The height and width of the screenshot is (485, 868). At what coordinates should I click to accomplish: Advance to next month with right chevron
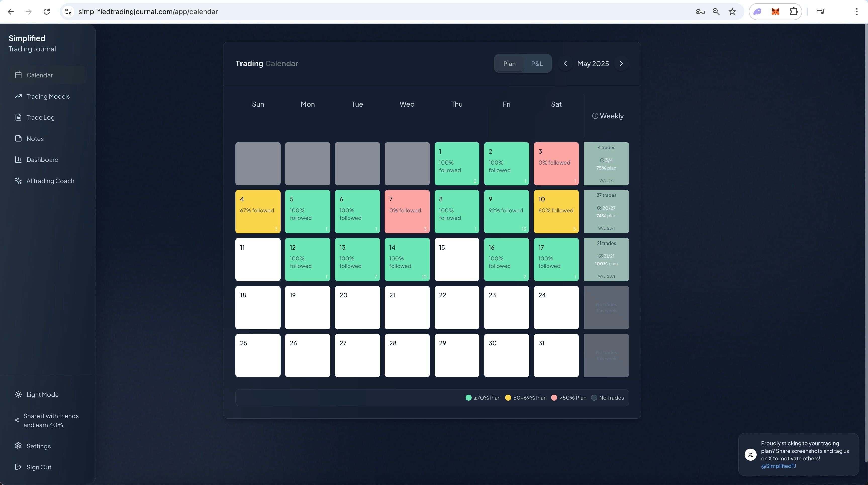click(x=621, y=63)
